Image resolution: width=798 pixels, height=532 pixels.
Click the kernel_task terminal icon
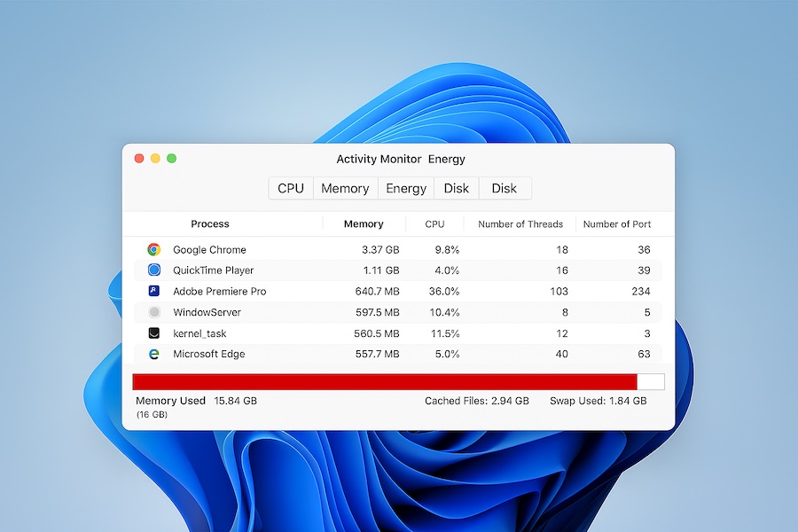[153, 332]
